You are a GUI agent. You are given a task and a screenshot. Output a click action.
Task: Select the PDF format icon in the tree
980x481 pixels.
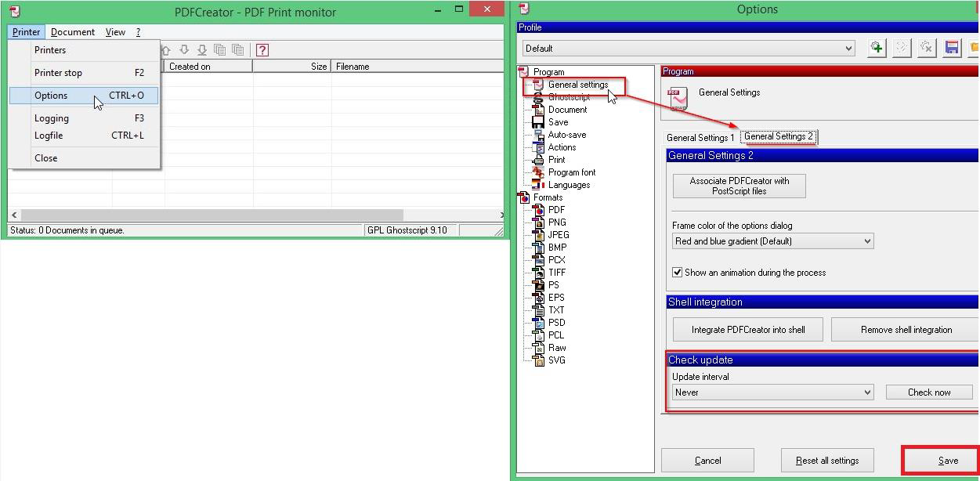point(538,210)
